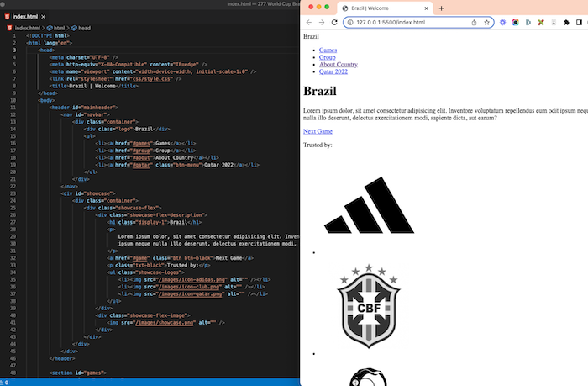Click the /images/icon-adidas.png path in code
588x386 pixels.
coord(192,280)
